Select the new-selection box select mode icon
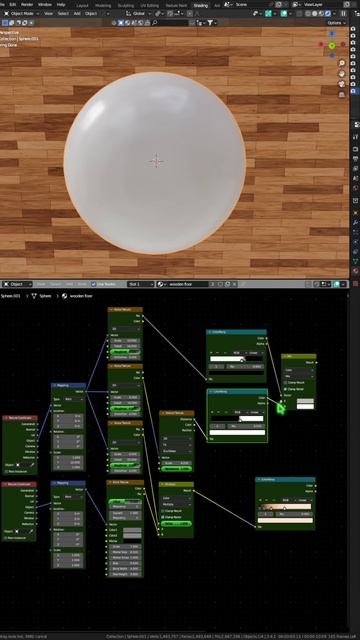The height and width of the screenshot is (640, 360). point(6,22)
